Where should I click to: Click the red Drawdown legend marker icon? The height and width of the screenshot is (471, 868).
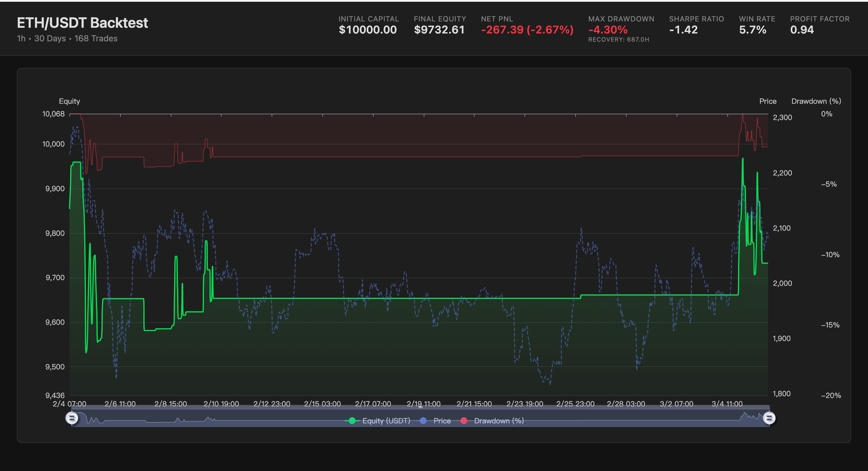pos(464,421)
